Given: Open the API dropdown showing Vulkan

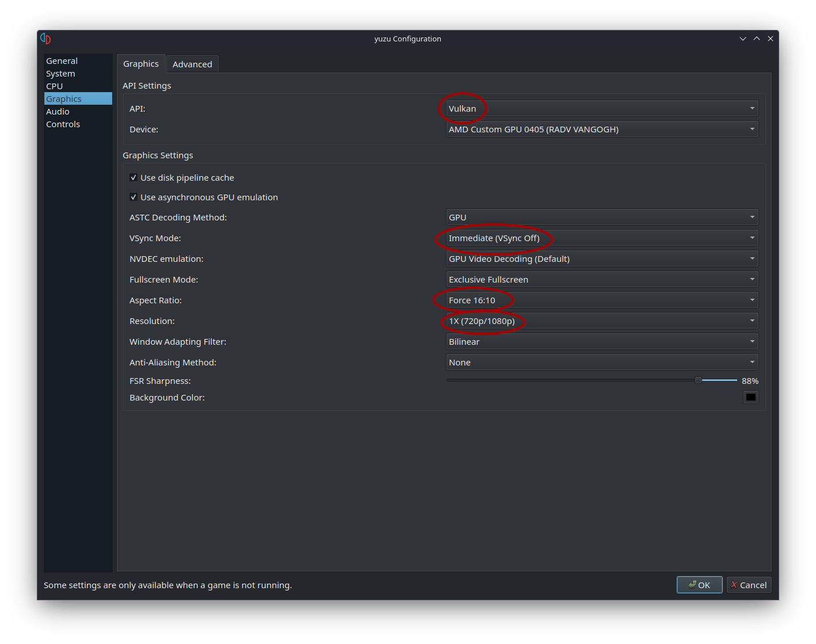Looking at the screenshot, I should pyautogui.click(x=602, y=109).
